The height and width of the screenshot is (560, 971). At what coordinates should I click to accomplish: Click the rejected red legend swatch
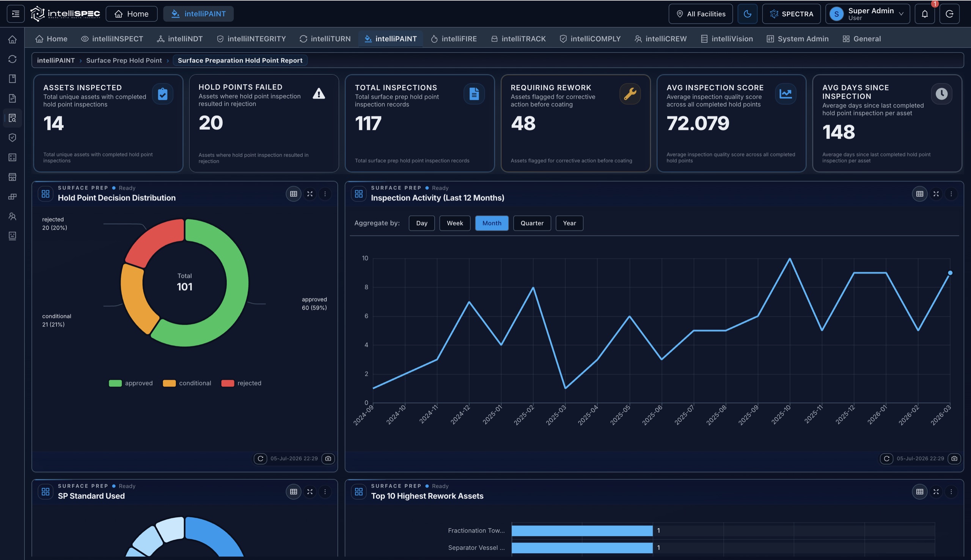228,383
